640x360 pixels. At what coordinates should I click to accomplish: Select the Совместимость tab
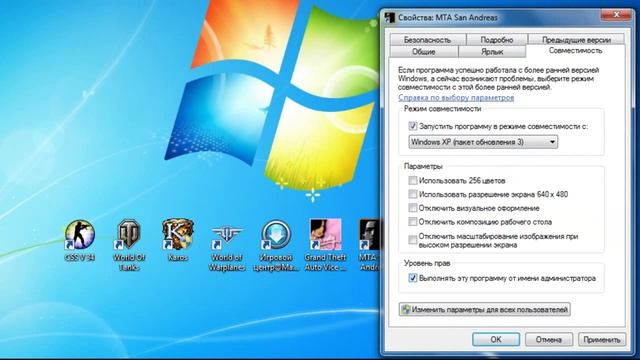tap(576, 51)
